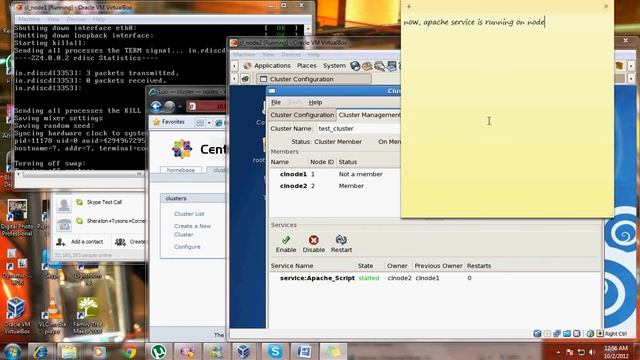Click the volume speaker tray icon
The height and width of the screenshot is (360, 640).
point(592,352)
